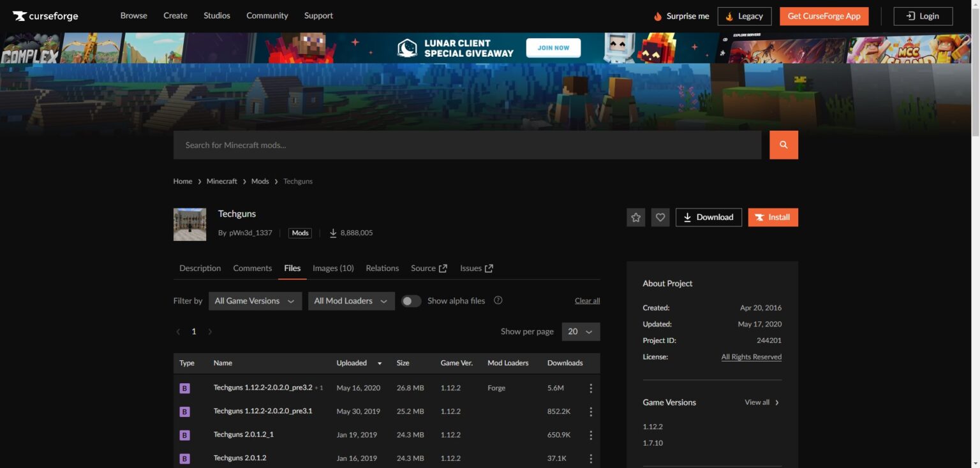Click the info icon beside Show alpha files
Screen dimensions: 980x468
coord(498,300)
